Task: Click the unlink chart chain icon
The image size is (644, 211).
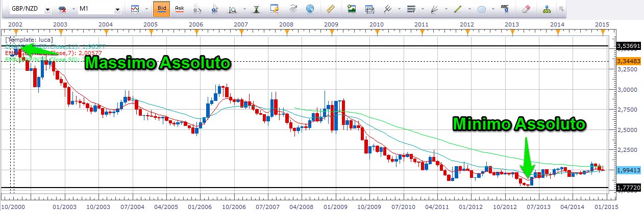Action: [x=63, y=9]
